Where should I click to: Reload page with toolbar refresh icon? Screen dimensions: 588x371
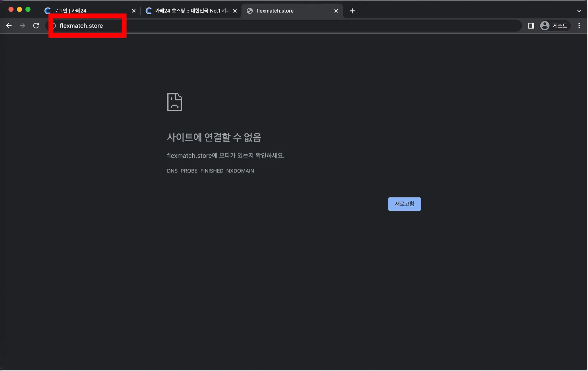[36, 26]
